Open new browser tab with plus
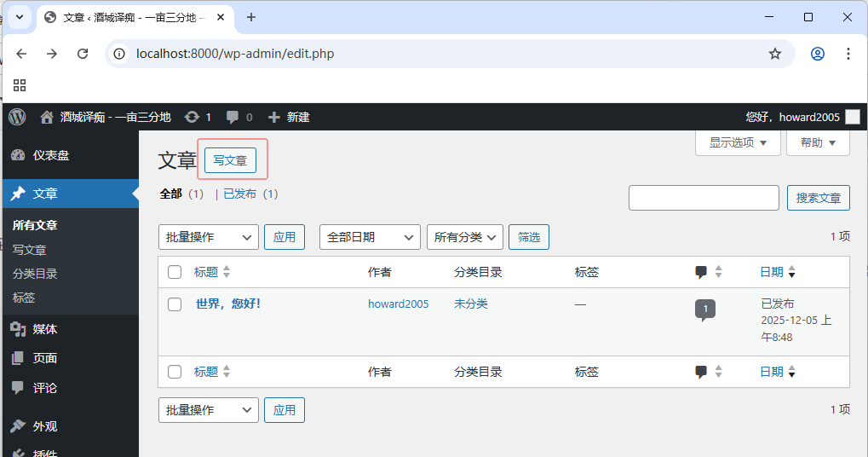The image size is (868, 457). pos(250,17)
